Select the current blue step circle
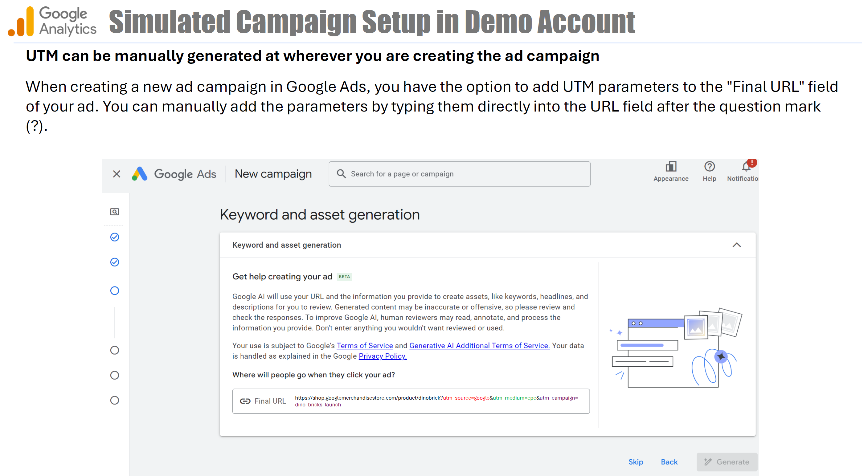868x476 pixels. pyautogui.click(x=115, y=291)
